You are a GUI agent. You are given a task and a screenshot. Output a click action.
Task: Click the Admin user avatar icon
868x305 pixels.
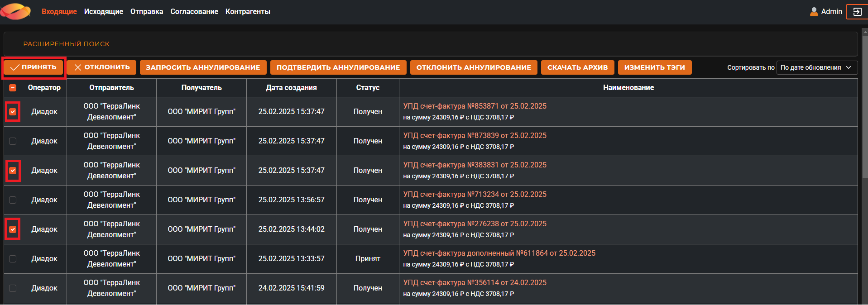[x=814, y=12]
